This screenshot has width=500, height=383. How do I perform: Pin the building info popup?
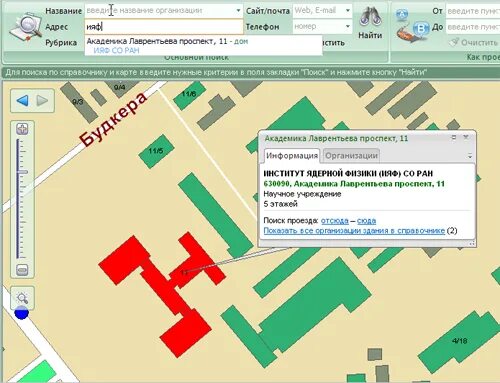click(454, 137)
